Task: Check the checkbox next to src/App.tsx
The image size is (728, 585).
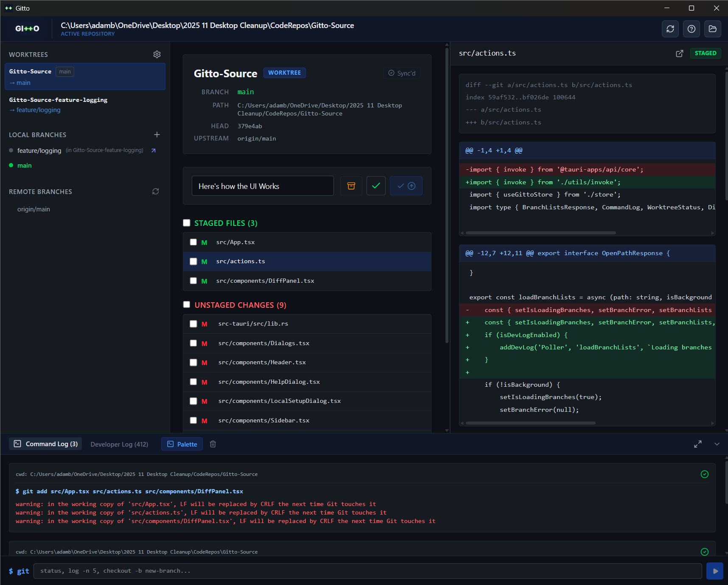Action: (x=193, y=242)
